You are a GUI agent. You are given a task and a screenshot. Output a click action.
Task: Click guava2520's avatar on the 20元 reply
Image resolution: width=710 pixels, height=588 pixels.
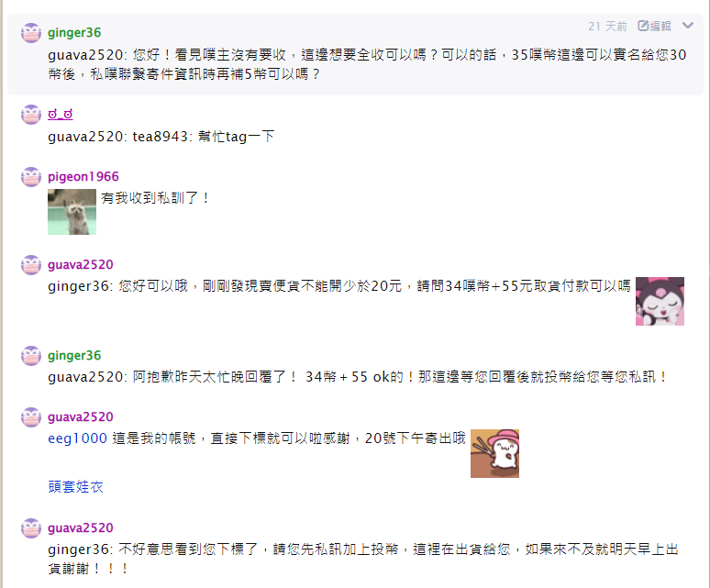click(31, 265)
